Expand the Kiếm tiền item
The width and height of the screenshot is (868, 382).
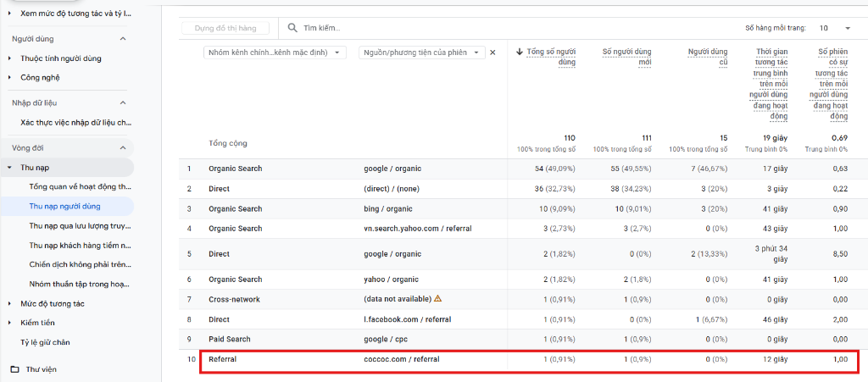tap(9, 323)
